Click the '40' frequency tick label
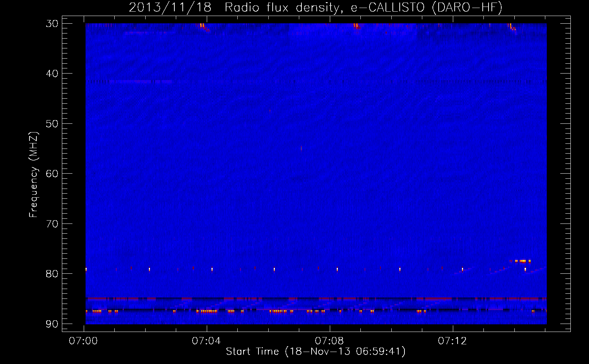589x364 pixels. [52, 74]
